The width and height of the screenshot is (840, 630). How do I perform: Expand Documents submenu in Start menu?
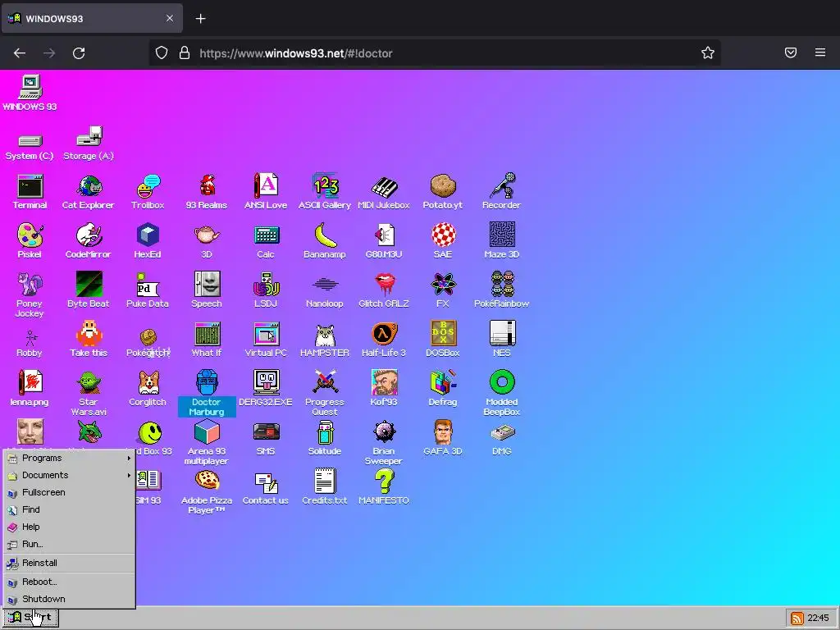[69, 475]
